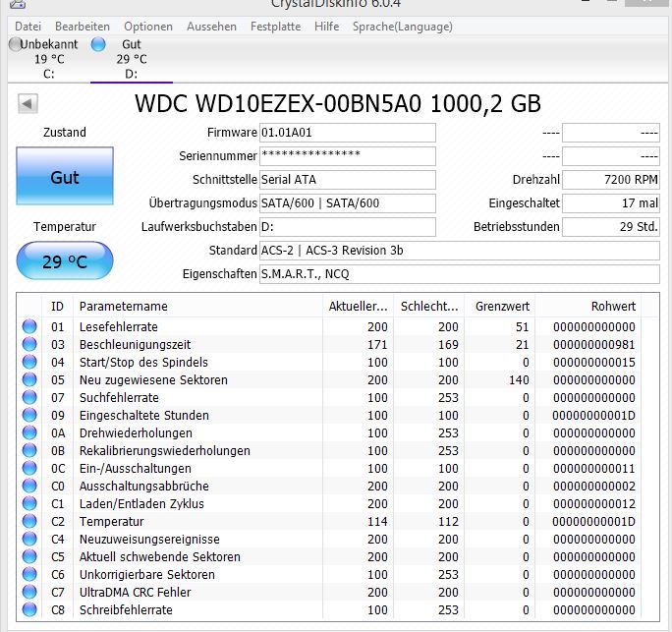Click the ID column header

[57, 306]
